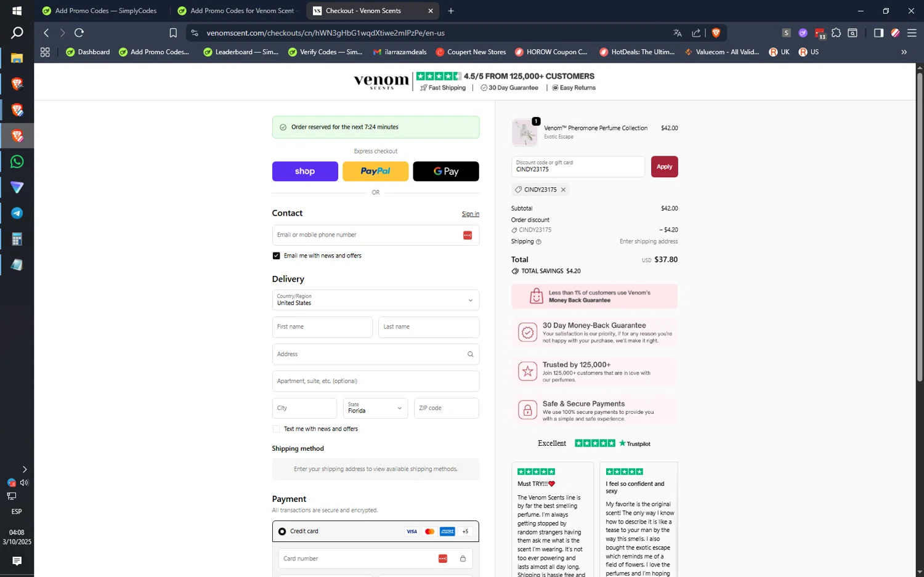Click the Venom Scents logo
The height and width of the screenshot is (577, 924).
[381, 81]
